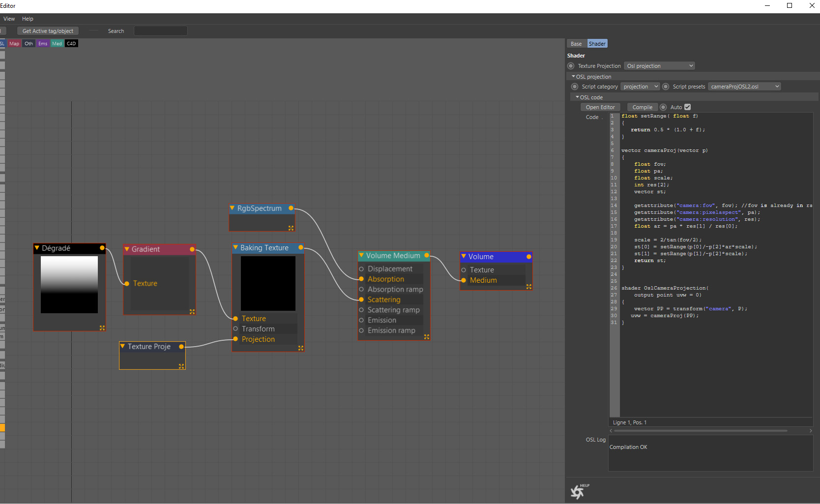Image resolution: width=820 pixels, height=504 pixels.
Task: Open the Script presets dropdown
Action: click(x=744, y=87)
